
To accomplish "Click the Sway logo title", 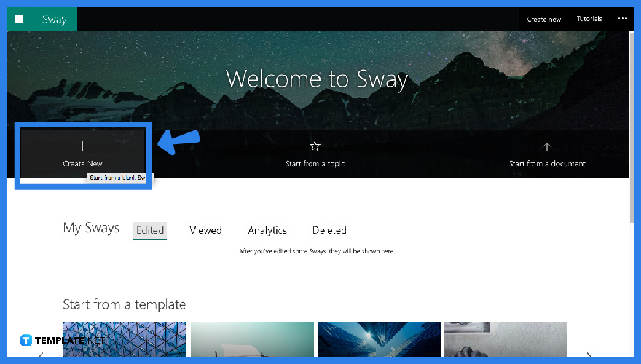I will (55, 19).
